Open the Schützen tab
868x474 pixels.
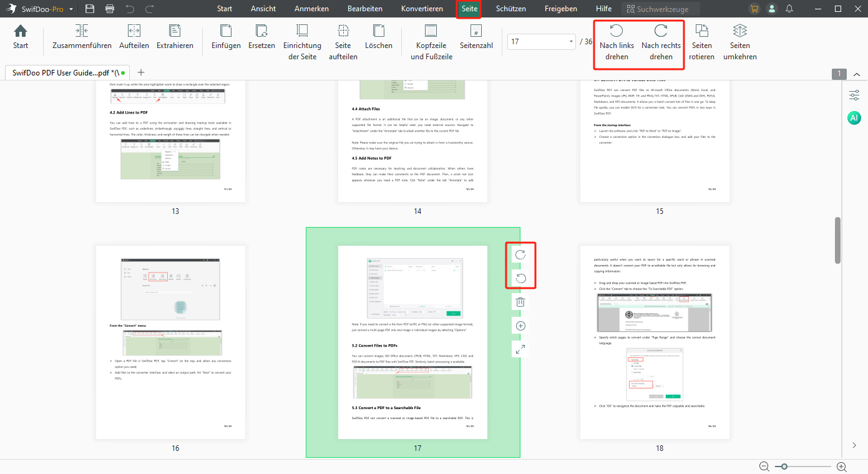tap(510, 9)
